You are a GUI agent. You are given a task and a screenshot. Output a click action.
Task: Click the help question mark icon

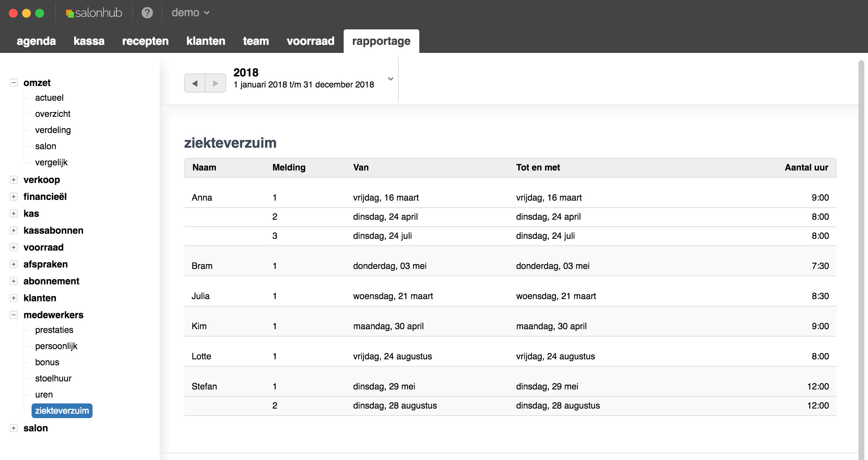147,13
